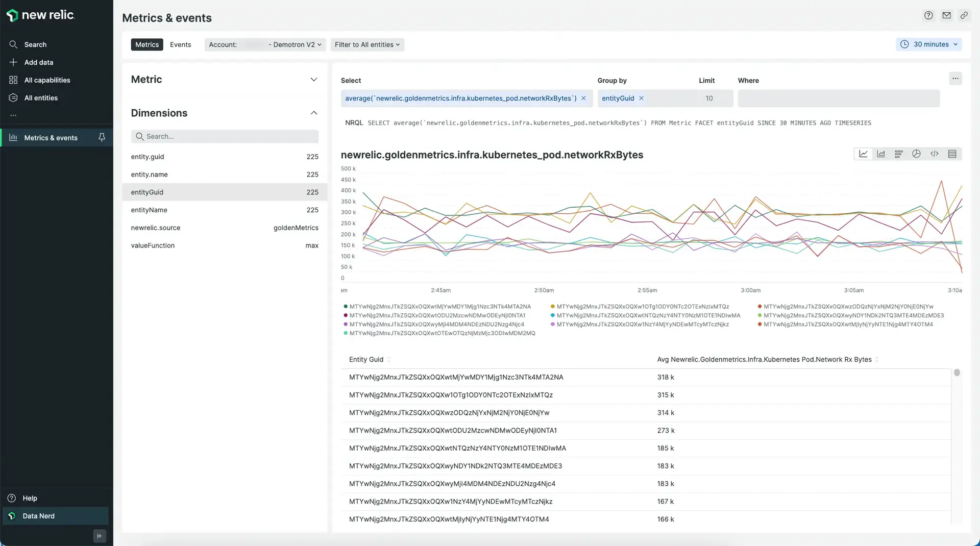Image resolution: width=980 pixels, height=546 pixels.
Task: Toggle legend series ending NDMwODEyNjI0NTA1
Action: point(435,315)
